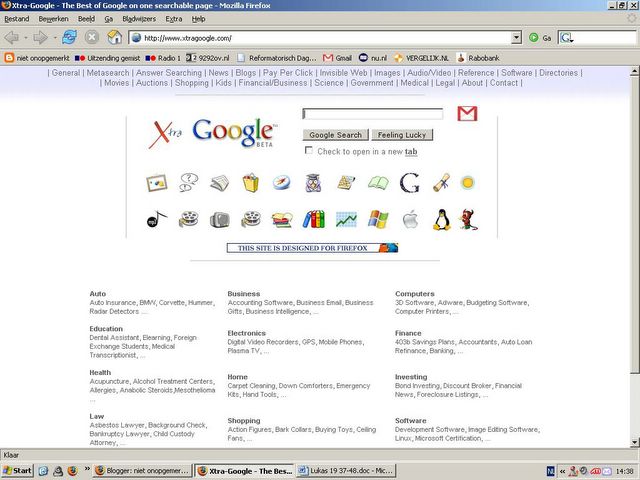Open the Metasearch link
The image size is (640, 480).
(x=108, y=73)
